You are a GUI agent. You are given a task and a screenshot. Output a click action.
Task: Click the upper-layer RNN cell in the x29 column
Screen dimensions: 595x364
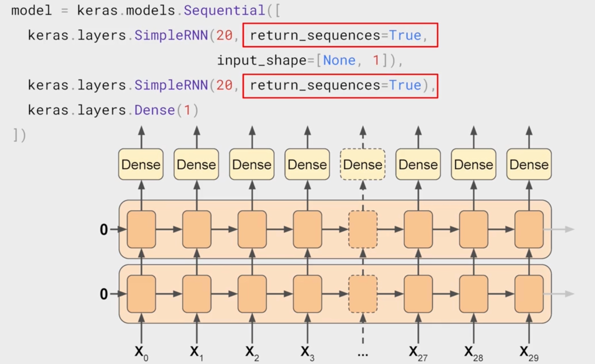529,229
